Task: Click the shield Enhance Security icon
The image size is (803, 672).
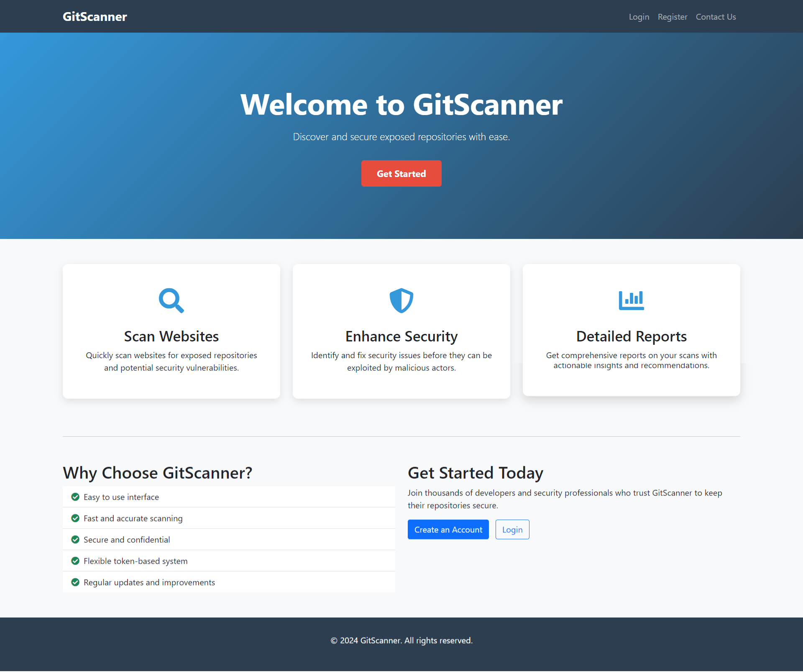Action: click(401, 300)
